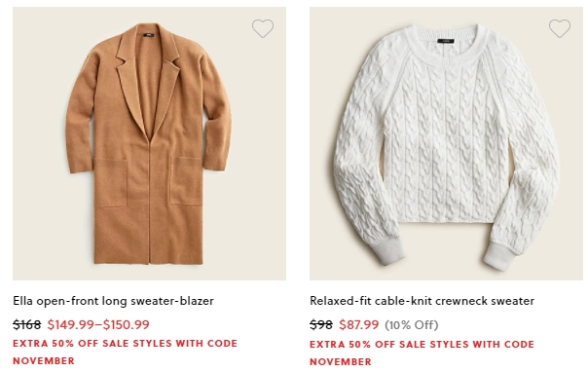Click the black neck label on white sweater
The width and height of the screenshot is (588, 372).
coord(446,41)
